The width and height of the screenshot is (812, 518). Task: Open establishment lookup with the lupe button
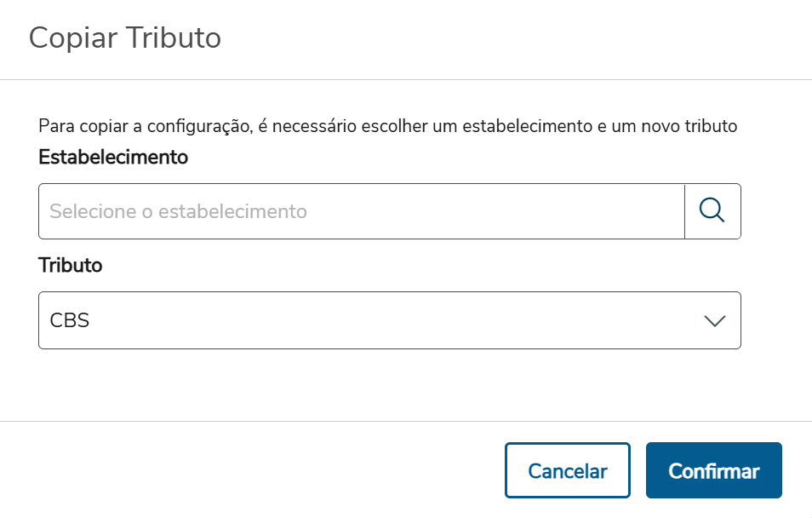(x=712, y=210)
